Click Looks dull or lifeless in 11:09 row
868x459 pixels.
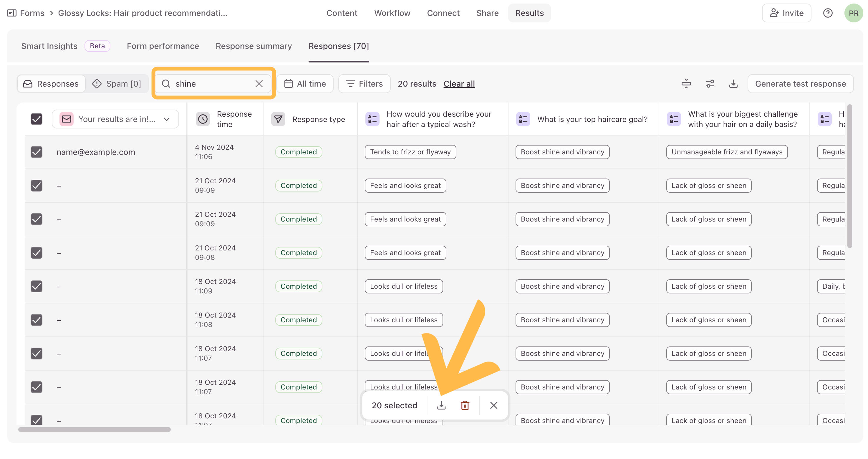(404, 286)
